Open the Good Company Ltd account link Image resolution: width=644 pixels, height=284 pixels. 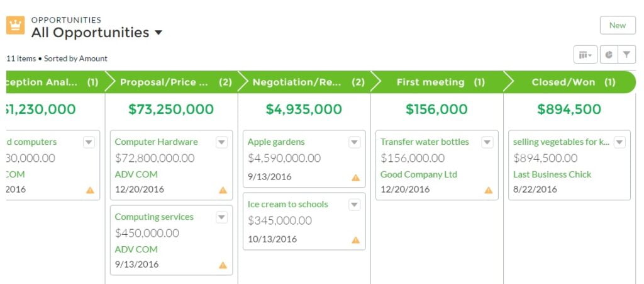[418, 174]
